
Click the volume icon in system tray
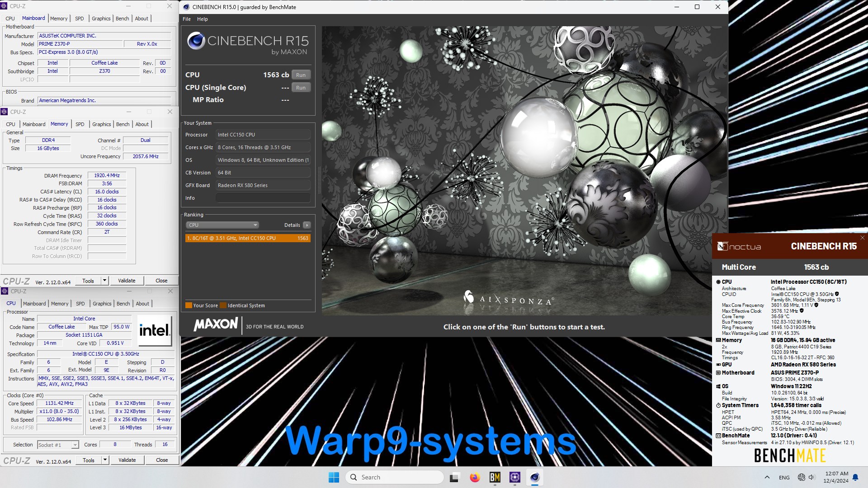point(811,477)
